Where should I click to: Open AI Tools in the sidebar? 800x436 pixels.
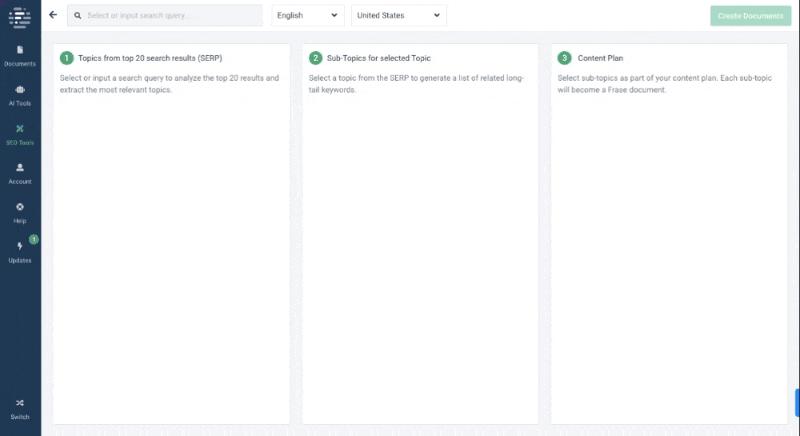[20, 95]
